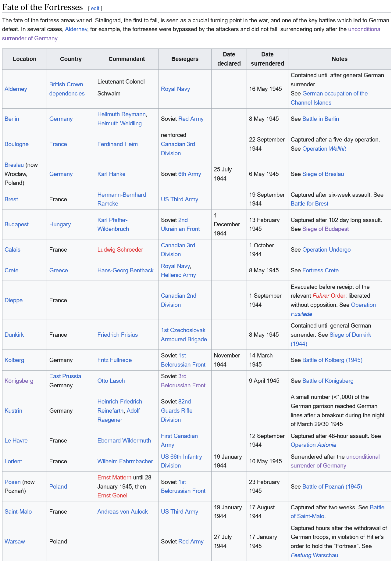Click the Calais location link
This screenshot has height=563, width=392.
tap(12, 250)
